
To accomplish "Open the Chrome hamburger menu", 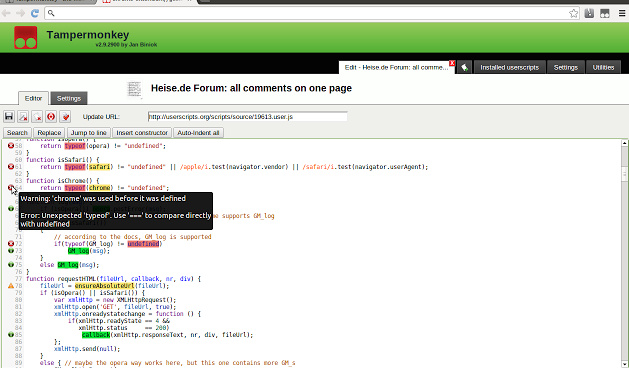I will [x=622, y=13].
